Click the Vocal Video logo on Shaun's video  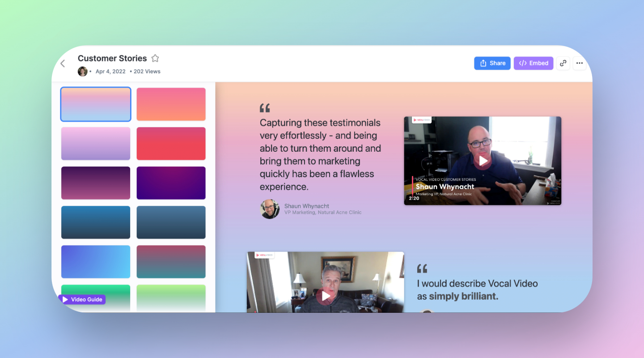pyautogui.click(x=421, y=120)
